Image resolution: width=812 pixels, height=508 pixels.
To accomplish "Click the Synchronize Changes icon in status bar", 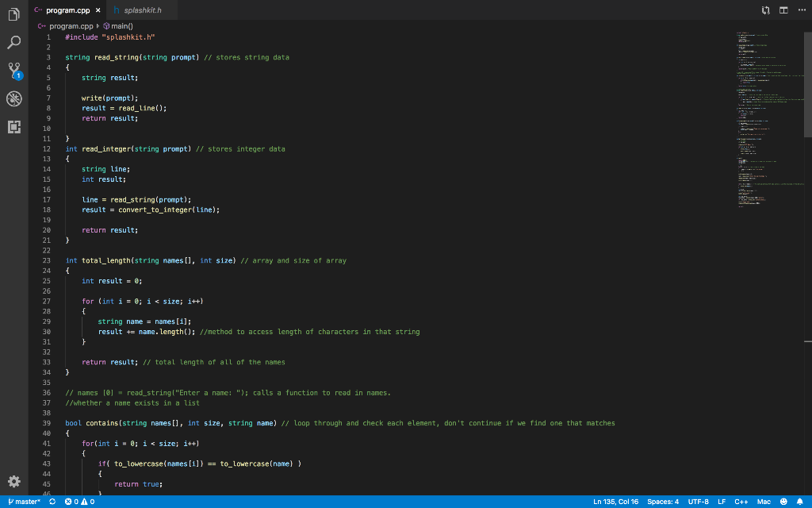I will click(x=52, y=502).
